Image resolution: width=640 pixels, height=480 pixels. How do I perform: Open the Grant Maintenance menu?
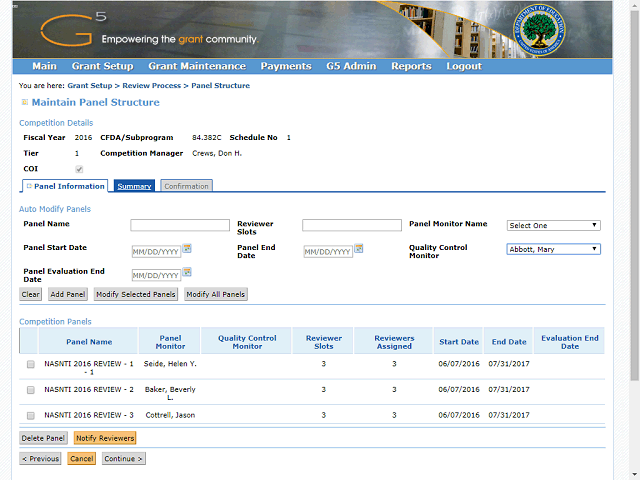(197, 66)
